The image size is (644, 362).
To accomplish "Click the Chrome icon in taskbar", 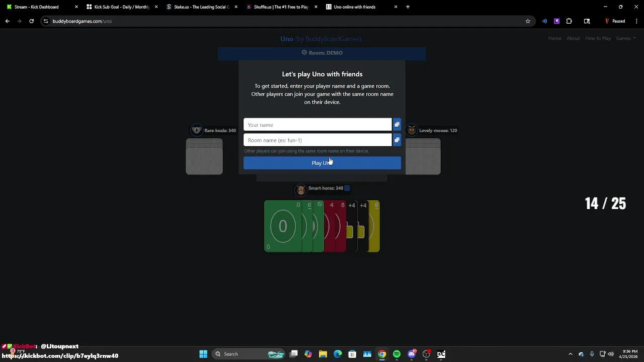I will 382,354.
